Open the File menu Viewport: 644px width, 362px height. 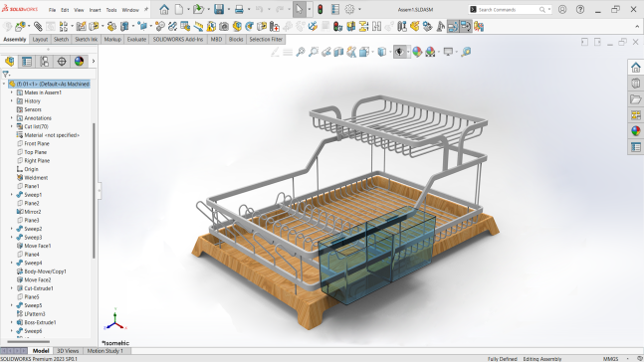tap(52, 10)
